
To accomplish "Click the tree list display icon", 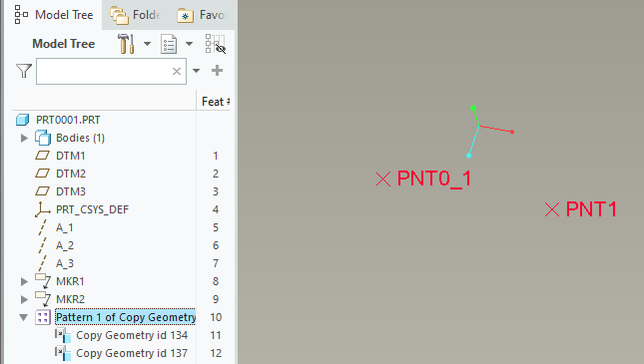I will pos(169,44).
